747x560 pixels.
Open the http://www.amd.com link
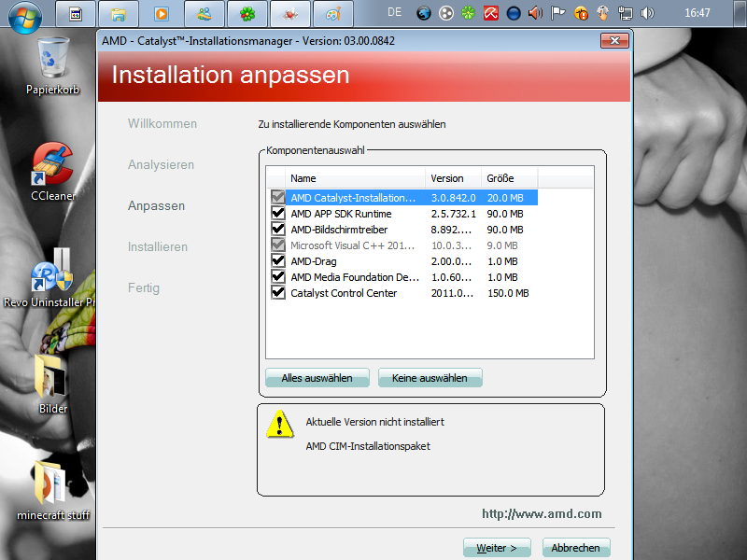coord(542,514)
